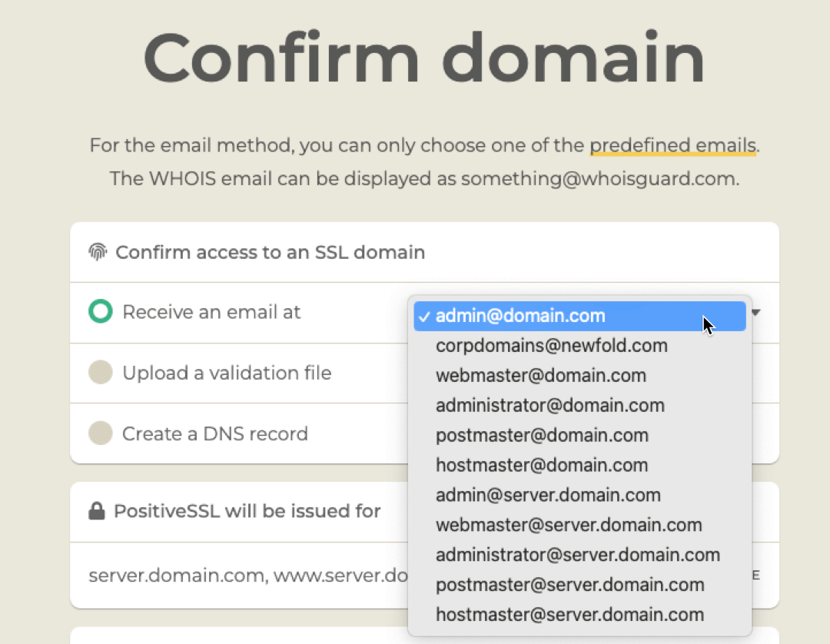Click the dropdown arrow of the email selector
Screen dimensions: 830x644
click(756, 312)
